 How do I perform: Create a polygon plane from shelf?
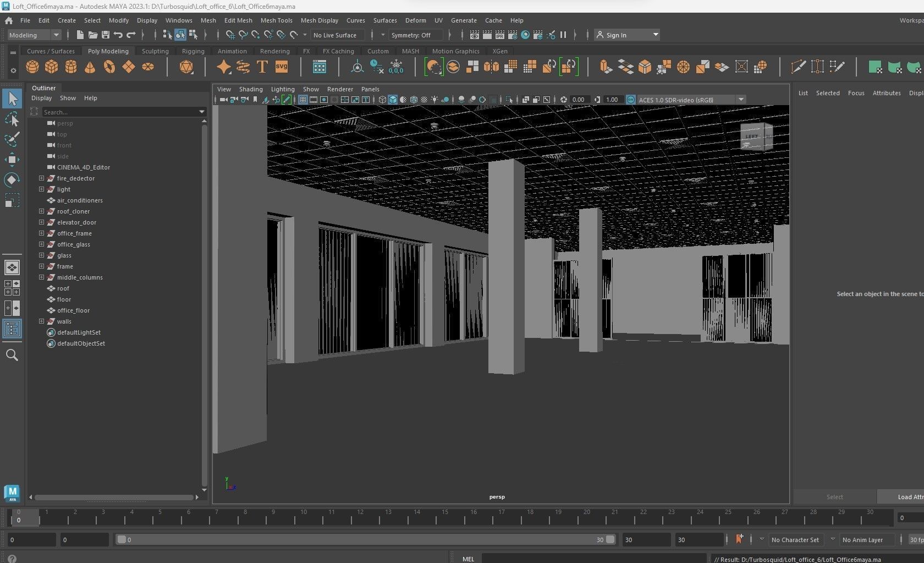click(x=129, y=67)
